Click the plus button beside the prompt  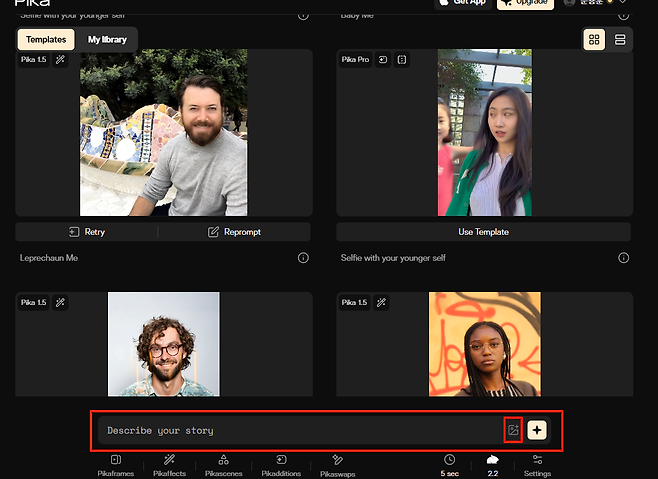[538, 430]
